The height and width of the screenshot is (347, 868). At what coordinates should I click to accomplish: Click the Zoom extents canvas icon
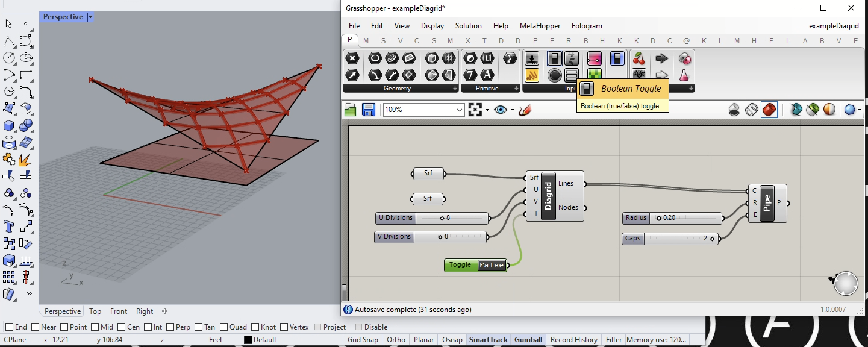click(475, 110)
